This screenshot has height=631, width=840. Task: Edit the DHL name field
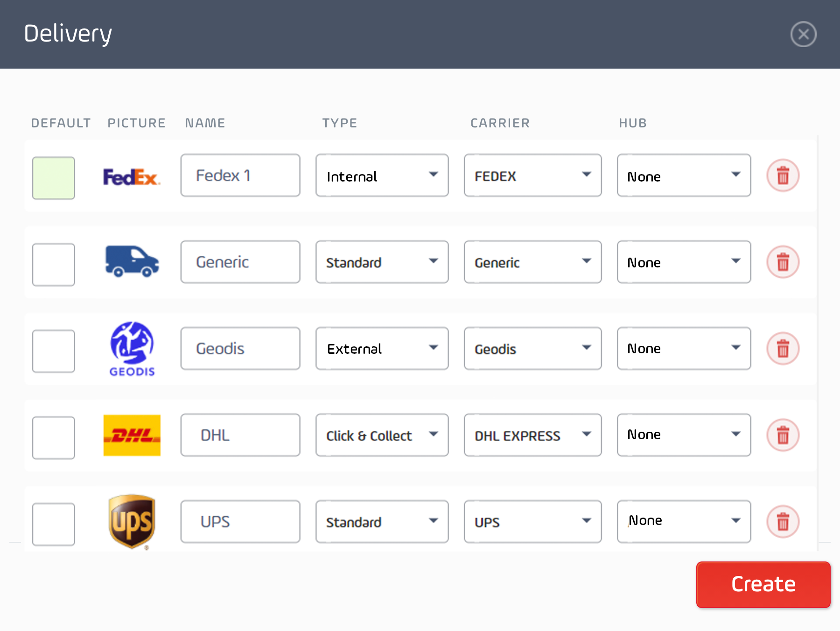point(240,435)
